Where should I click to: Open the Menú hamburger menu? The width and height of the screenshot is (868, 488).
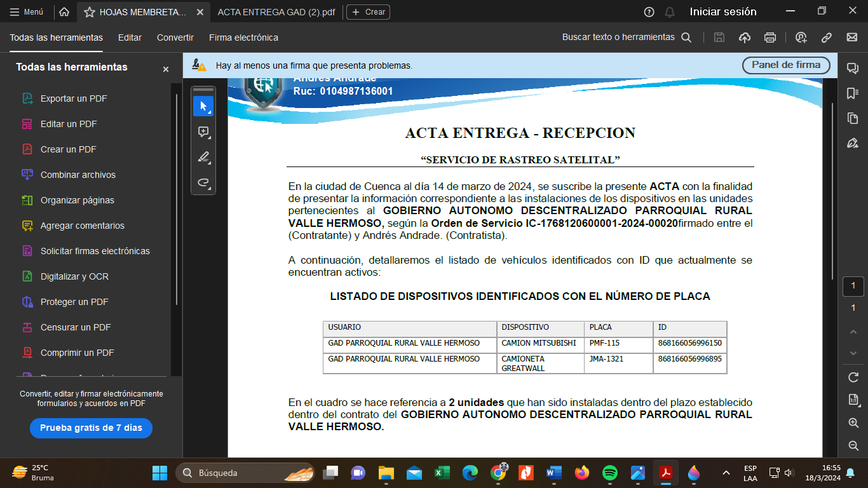click(x=27, y=12)
